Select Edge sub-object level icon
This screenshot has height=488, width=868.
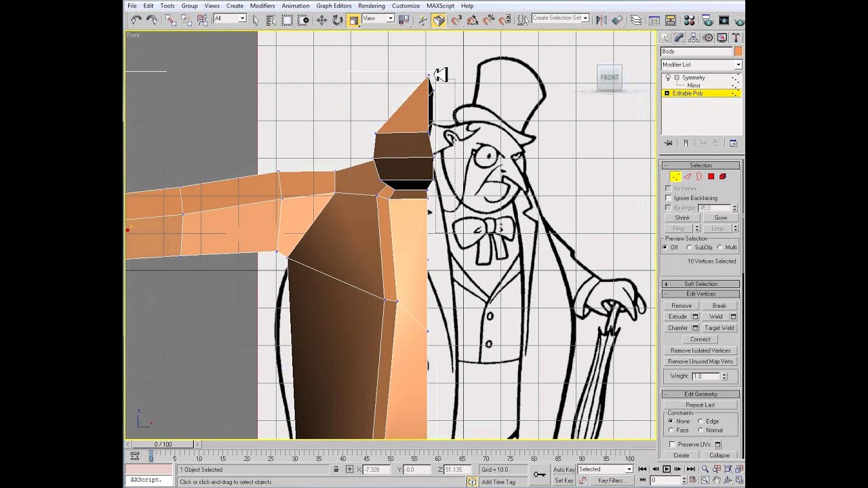(687, 176)
